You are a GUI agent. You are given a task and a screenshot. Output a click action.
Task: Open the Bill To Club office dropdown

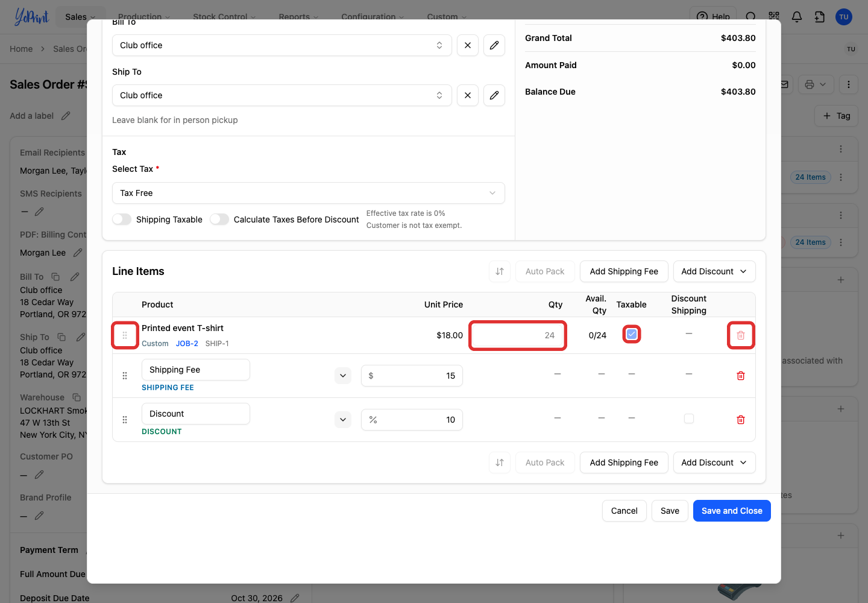tap(282, 45)
